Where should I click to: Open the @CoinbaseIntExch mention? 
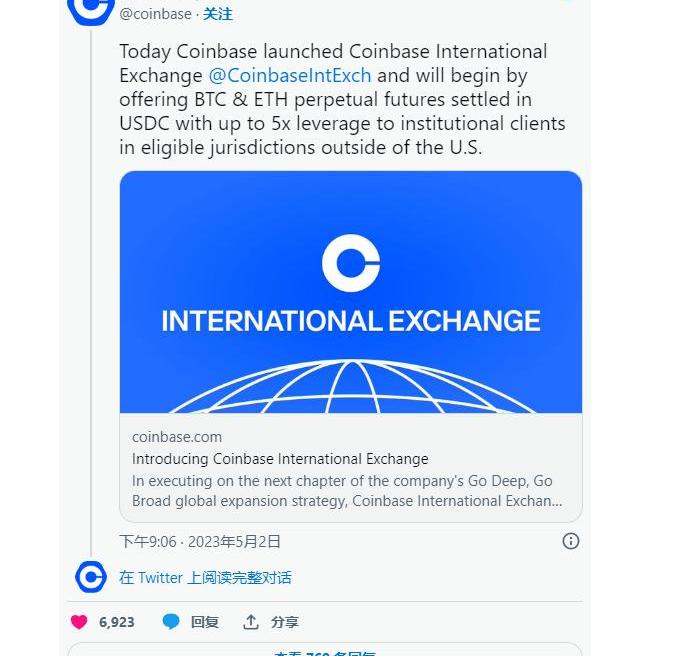[x=290, y=75]
